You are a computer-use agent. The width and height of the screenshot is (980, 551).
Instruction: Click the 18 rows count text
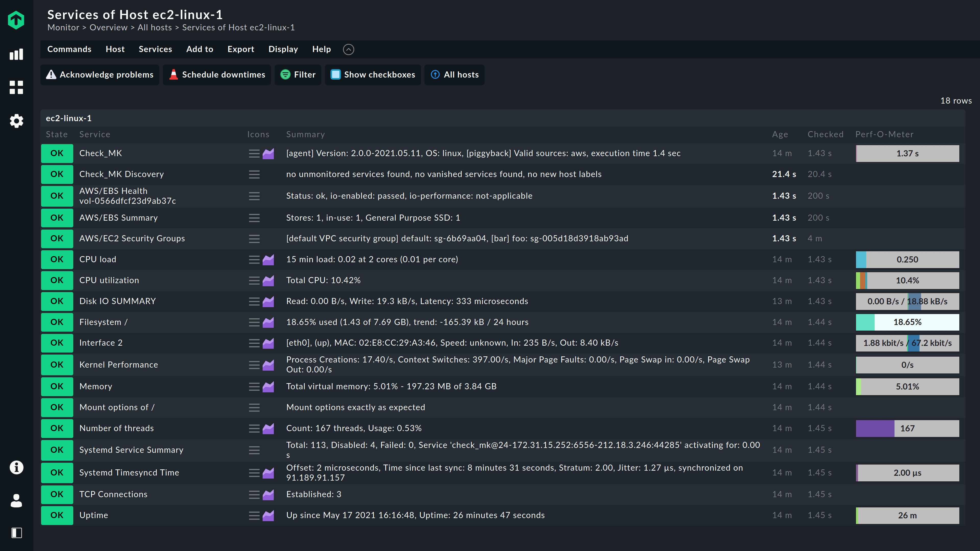pos(956,101)
